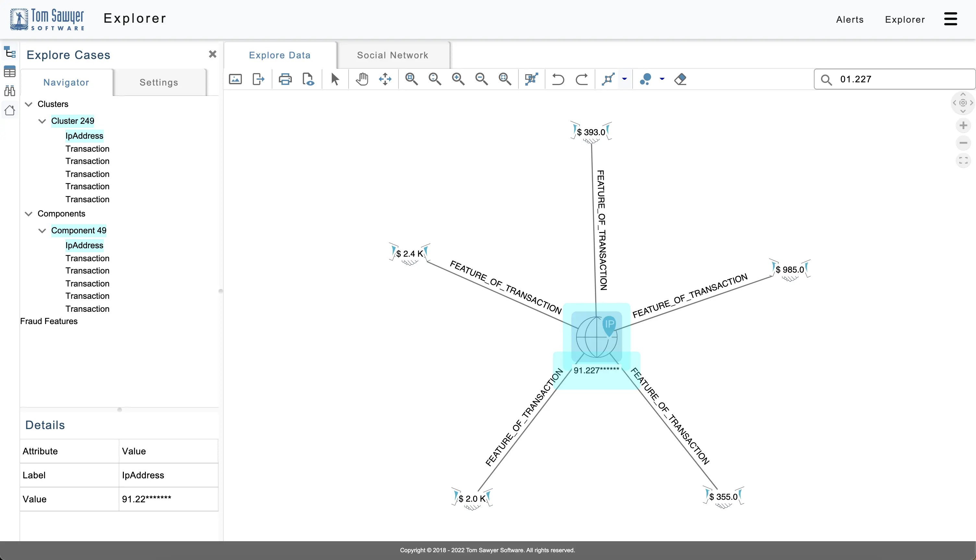Choose the marquee zoom tool
This screenshot has width=976, height=560.
click(411, 79)
